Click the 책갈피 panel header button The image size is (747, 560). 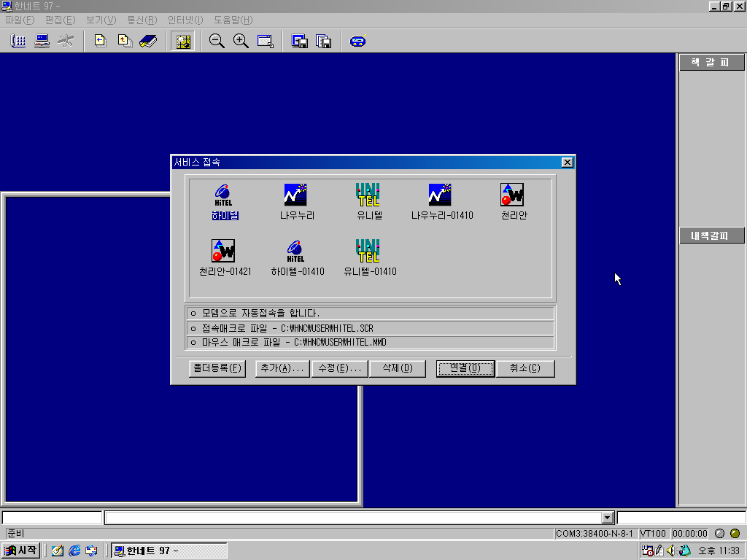point(711,63)
